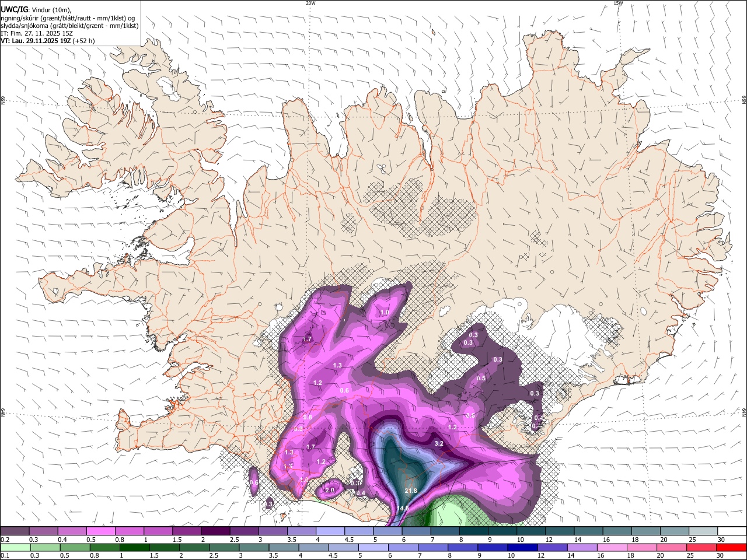This screenshot has height=560, width=747.
Task: Click the 0.5 value label on the map
Action: [x=481, y=378]
